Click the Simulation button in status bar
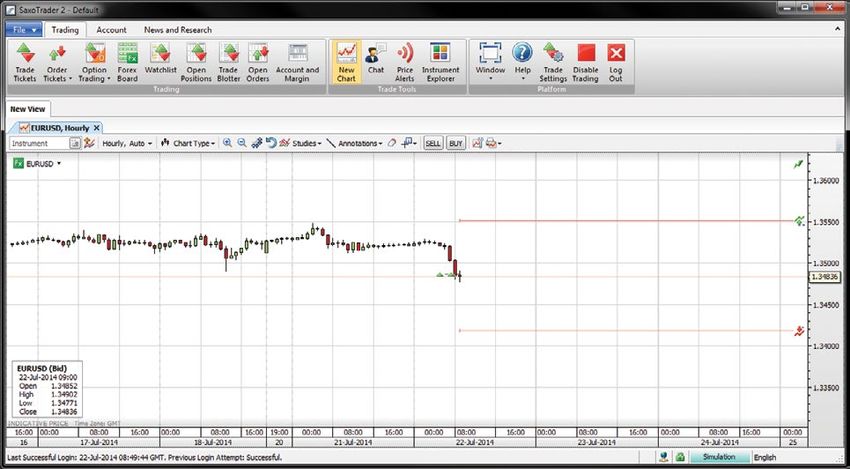The width and height of the screenshot is (850, 469). pos(719,457)
